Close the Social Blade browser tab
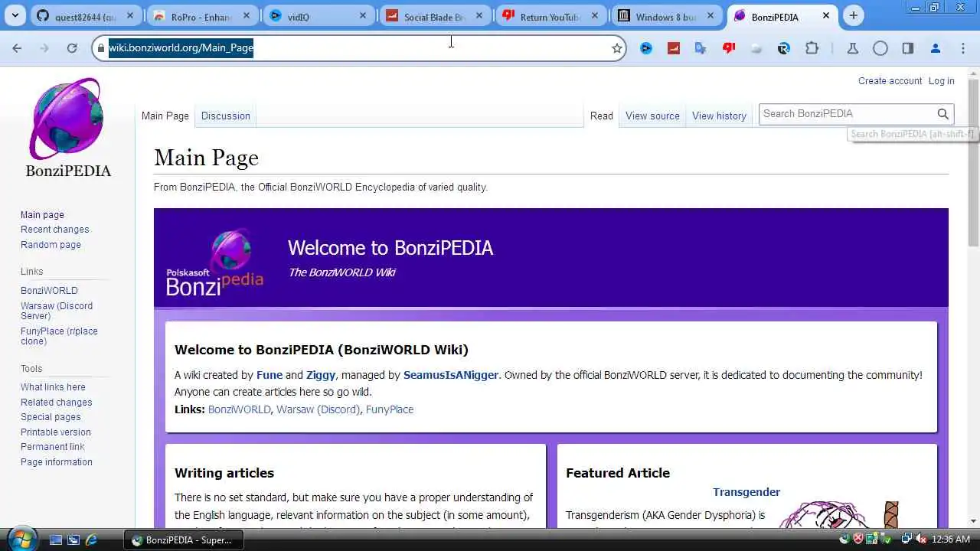Viewport: 980px width, 551px height. pyautogui.click(x=479, y=15)
